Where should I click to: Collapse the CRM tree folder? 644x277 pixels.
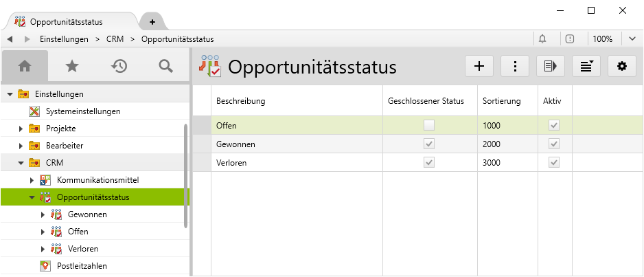click(21, 163)
